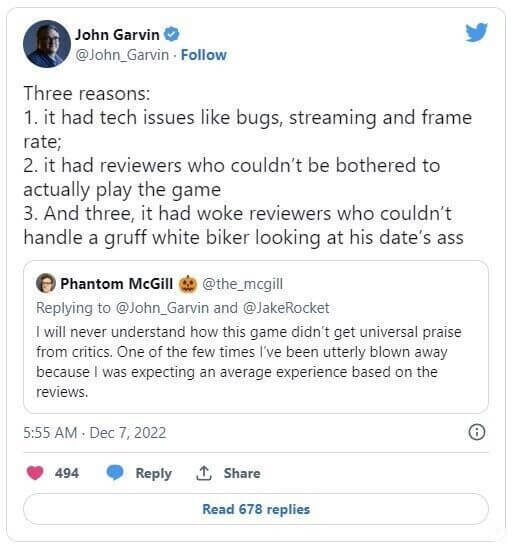Screen dimensions: 513x549
Task: Open the @John_Garvin handle under author name
Action: (122, 55)
